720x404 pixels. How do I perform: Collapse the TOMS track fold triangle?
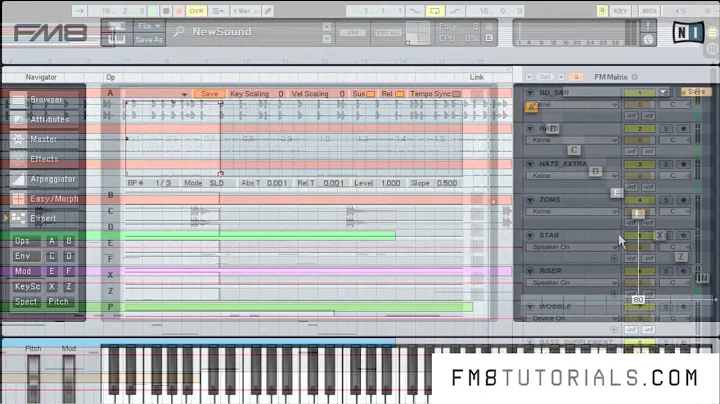point(530,200)
